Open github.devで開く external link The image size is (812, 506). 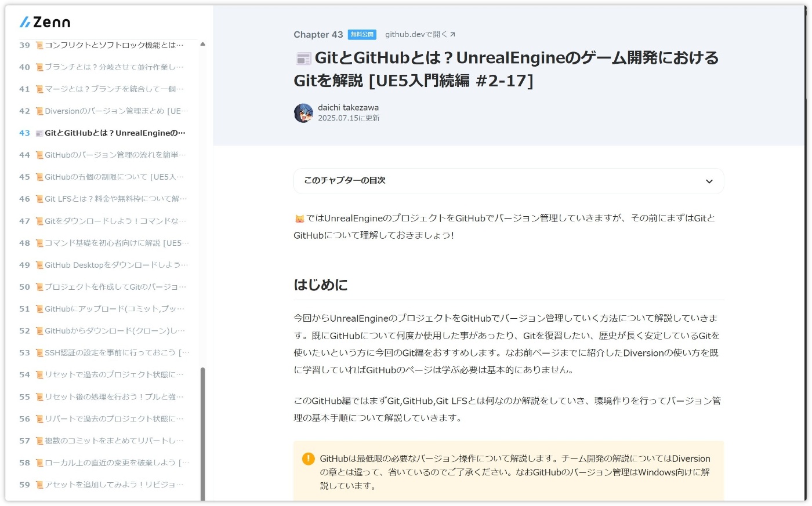[420, 34]
